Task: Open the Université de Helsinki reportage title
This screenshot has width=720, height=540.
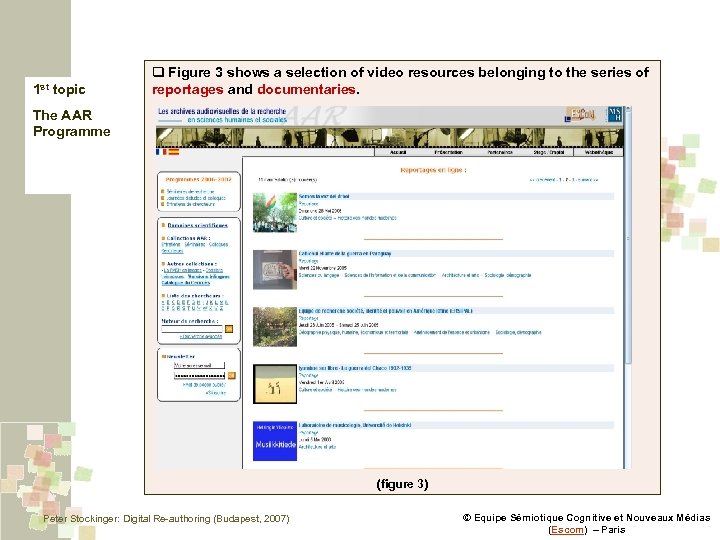Action: click(355, 425)
